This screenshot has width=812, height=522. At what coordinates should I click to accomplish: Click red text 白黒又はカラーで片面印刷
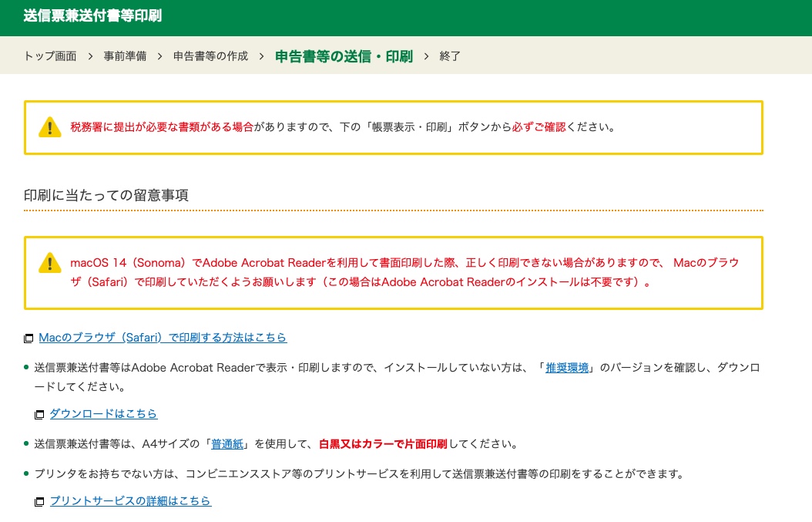click(x=383, y=443)
